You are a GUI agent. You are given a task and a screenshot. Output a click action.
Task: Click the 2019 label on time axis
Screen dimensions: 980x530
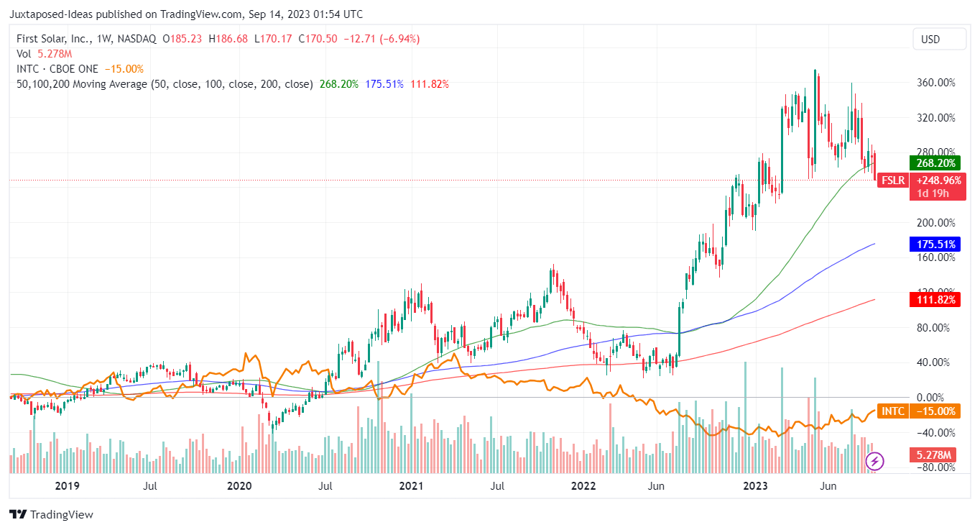(67, 486)
